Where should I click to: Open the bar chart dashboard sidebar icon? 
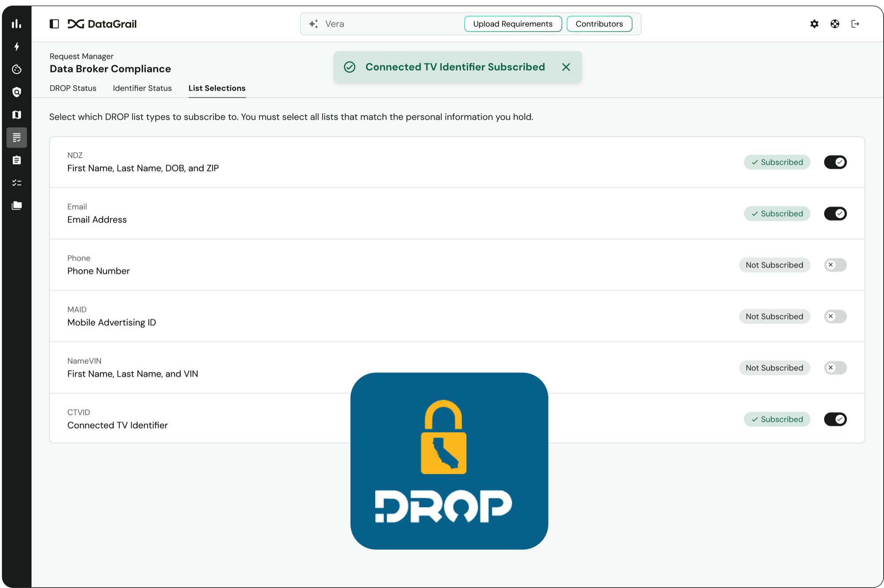click(17, 24)
